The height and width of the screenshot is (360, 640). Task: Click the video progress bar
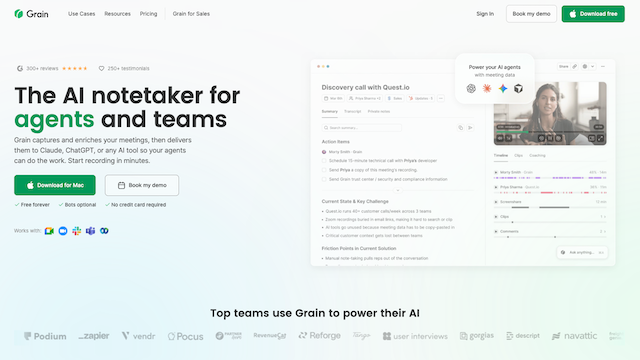tap(550, 132)
